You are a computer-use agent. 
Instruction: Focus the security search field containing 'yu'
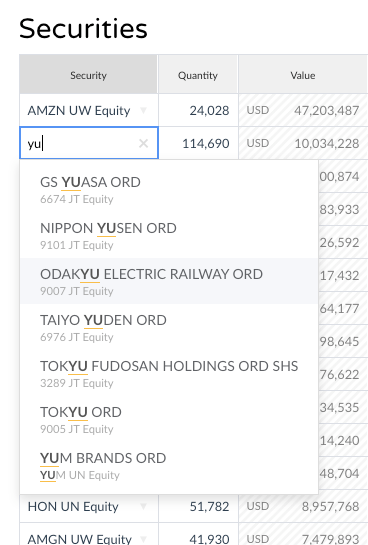click(89, 143)
